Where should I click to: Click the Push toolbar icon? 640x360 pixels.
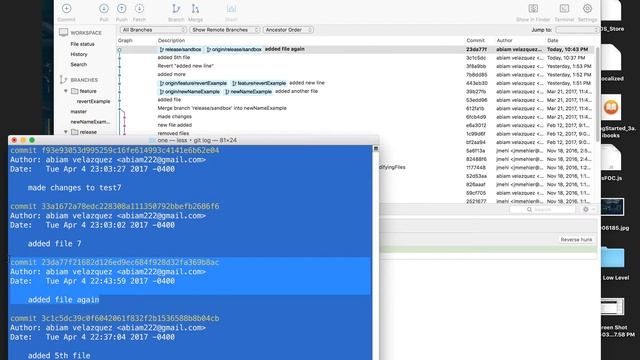[122, 9]
